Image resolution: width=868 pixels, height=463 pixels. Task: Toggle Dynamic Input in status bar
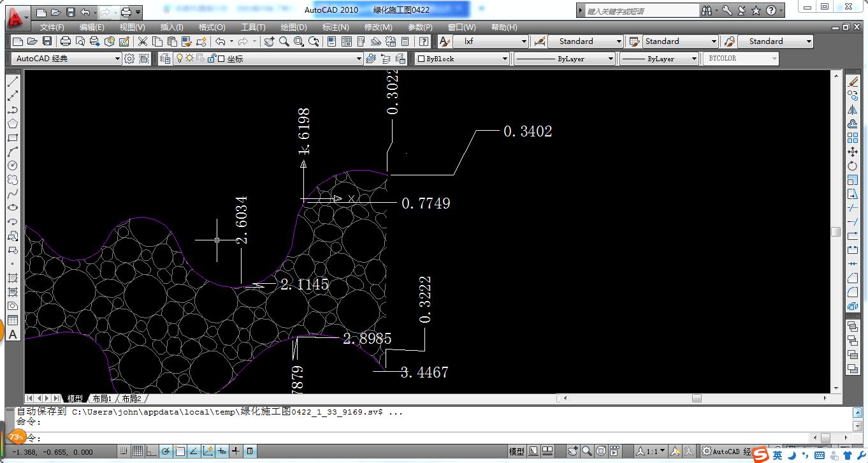[222, 452]
